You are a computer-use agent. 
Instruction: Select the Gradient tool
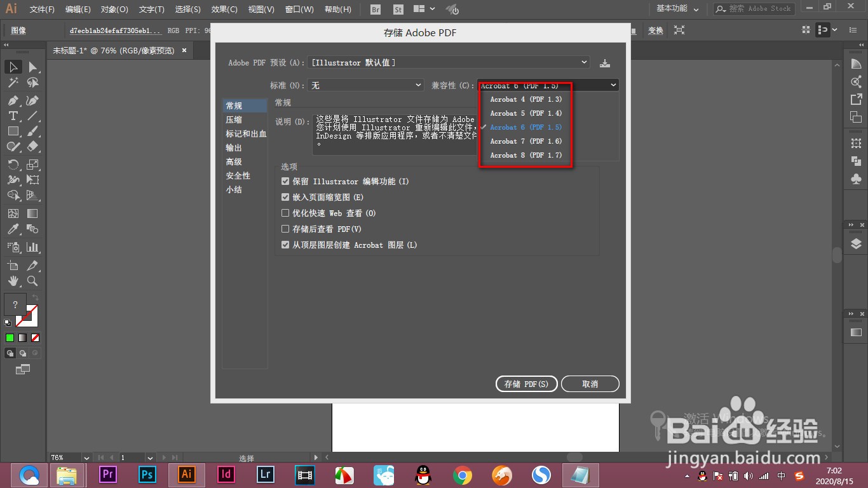[x=32, y=213]
